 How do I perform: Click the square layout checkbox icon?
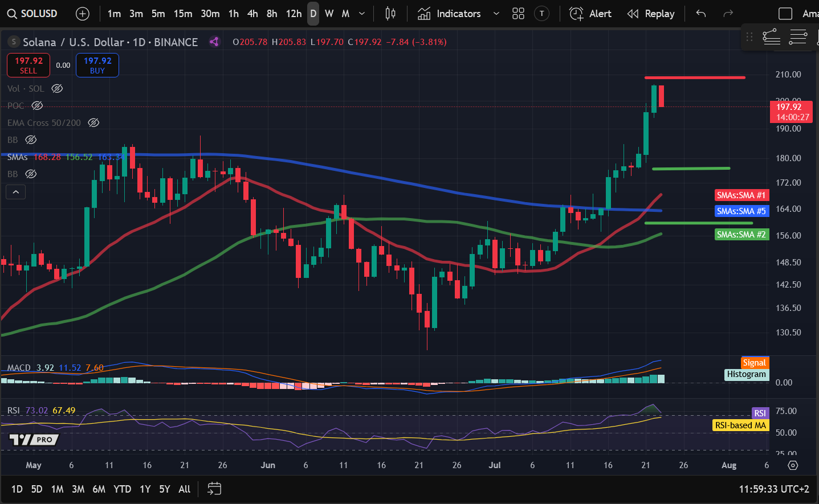[x=785, y=14]
